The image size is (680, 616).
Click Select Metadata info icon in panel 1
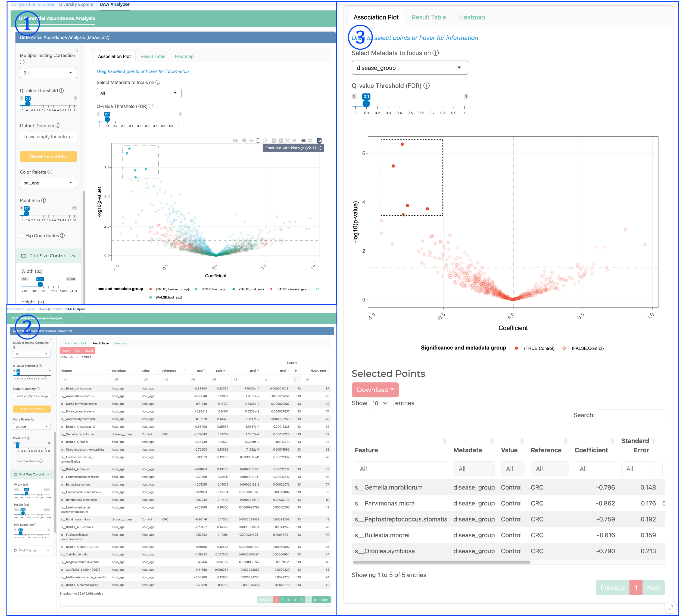(158, 82)
